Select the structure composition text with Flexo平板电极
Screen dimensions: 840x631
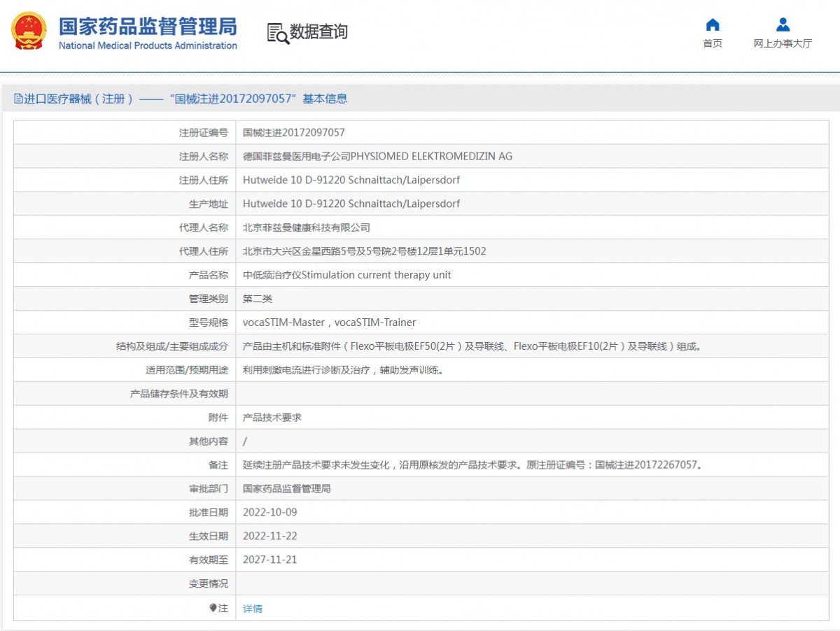pos(472,346)
